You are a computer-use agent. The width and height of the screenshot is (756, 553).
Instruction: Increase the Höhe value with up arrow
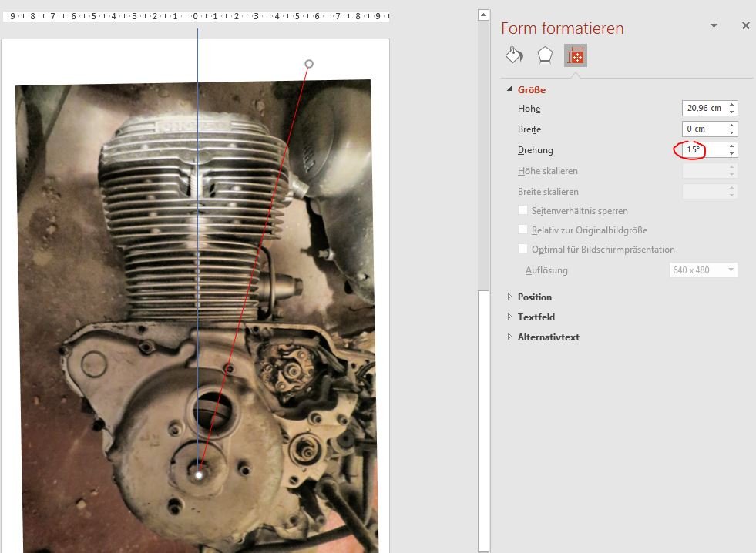click(732, 105)
